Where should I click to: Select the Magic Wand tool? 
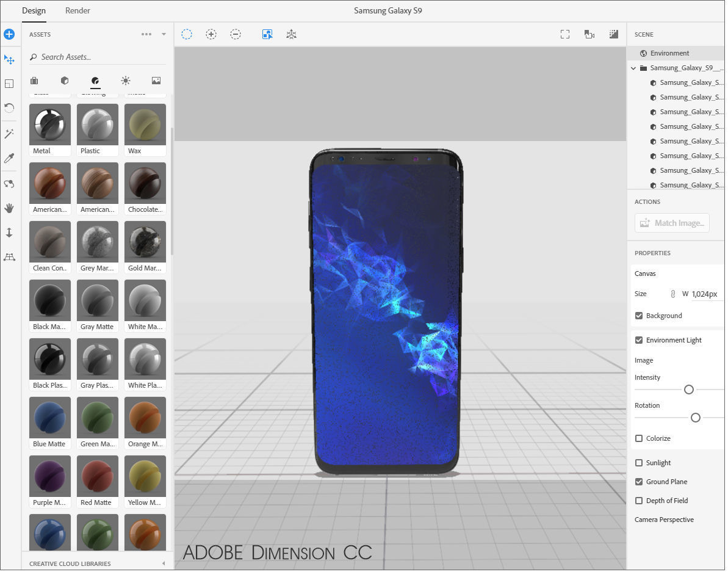click(9, 134)
